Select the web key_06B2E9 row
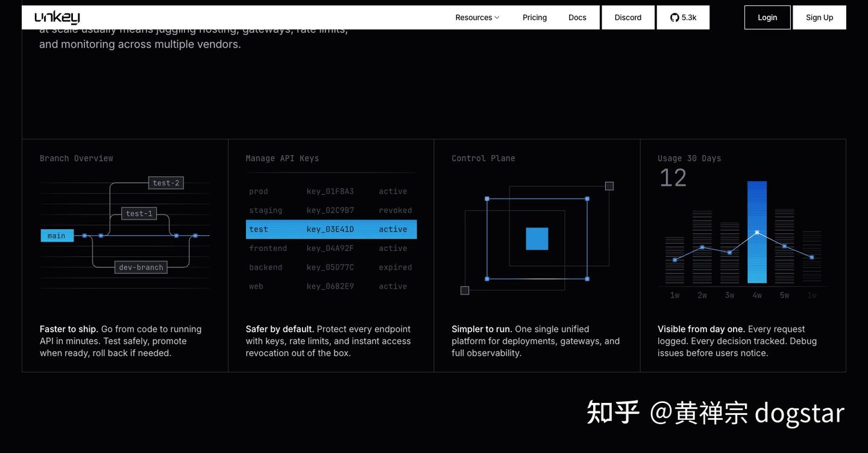 coord(331,287)
